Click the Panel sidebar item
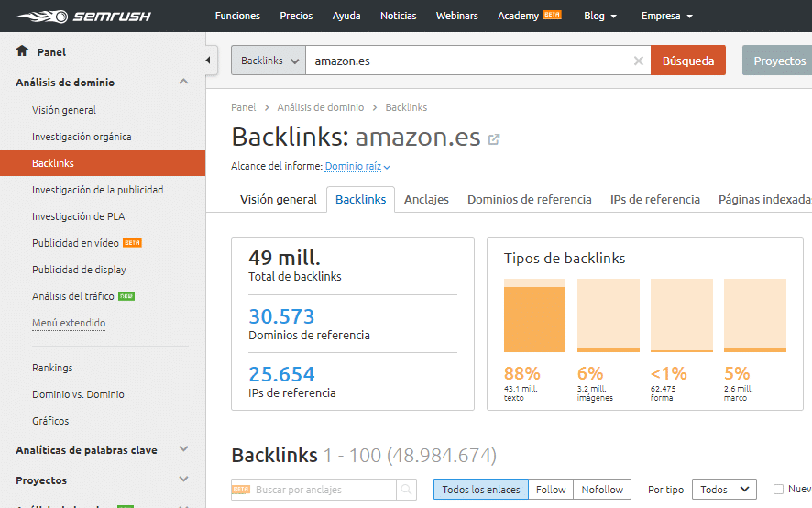The width and height of the screenshot is (812, 508). click(x=51, y=52)
